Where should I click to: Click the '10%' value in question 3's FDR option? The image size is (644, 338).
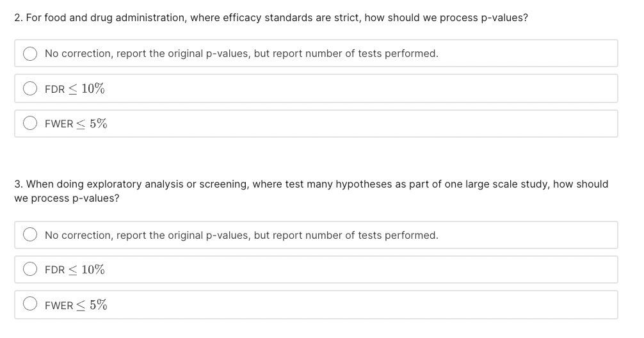click(93, 270)
